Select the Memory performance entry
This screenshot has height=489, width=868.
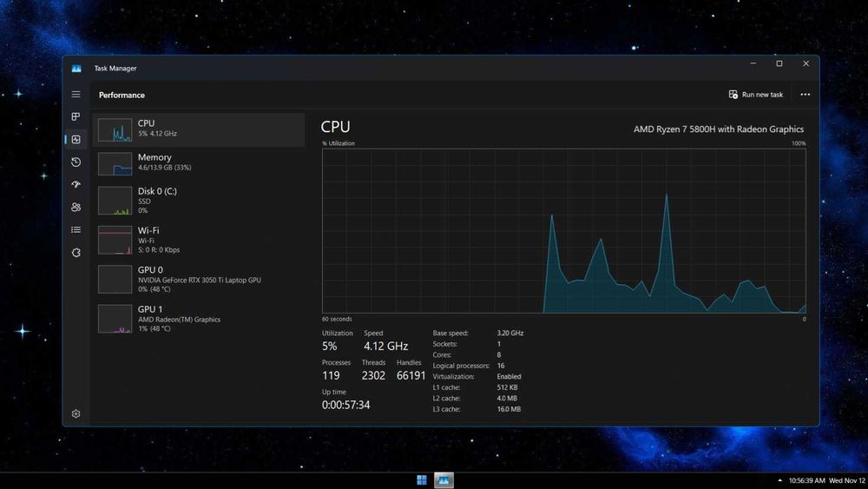[x=199, y=163]
